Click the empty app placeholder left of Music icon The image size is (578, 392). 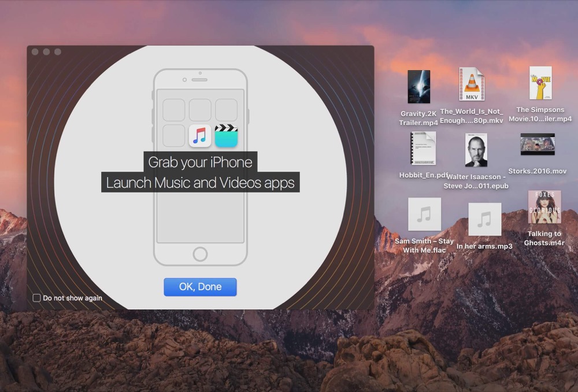[173, 136]
